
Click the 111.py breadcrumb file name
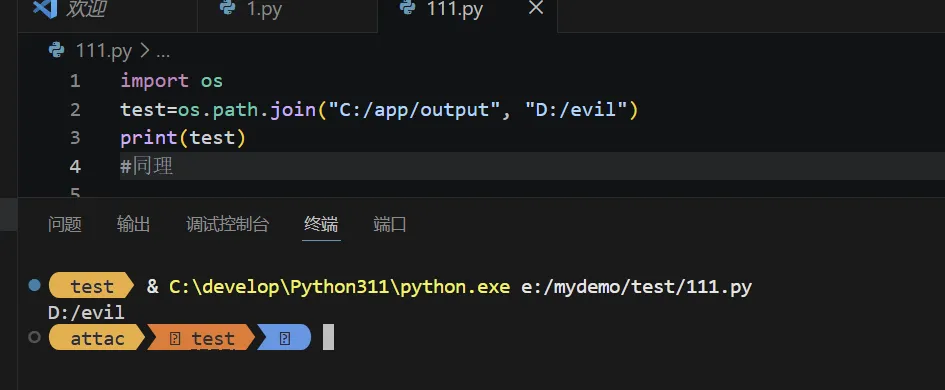pos(104,51)
